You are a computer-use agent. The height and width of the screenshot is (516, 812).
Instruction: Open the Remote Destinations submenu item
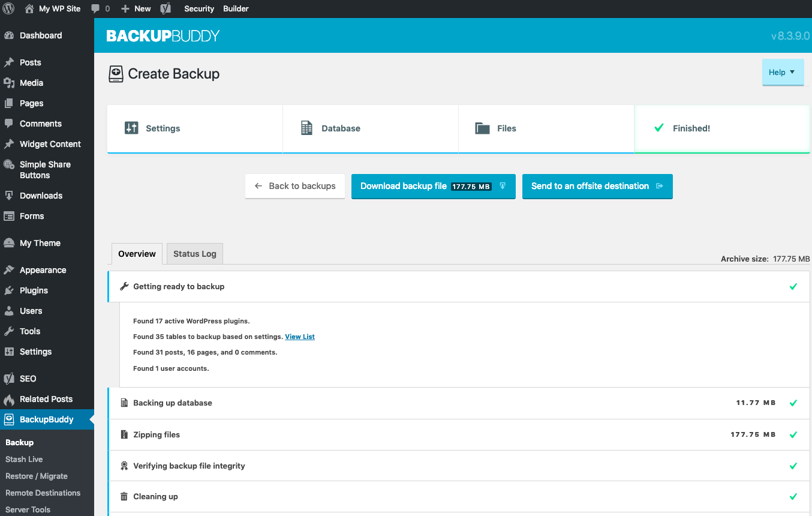(x=43, y=493)
